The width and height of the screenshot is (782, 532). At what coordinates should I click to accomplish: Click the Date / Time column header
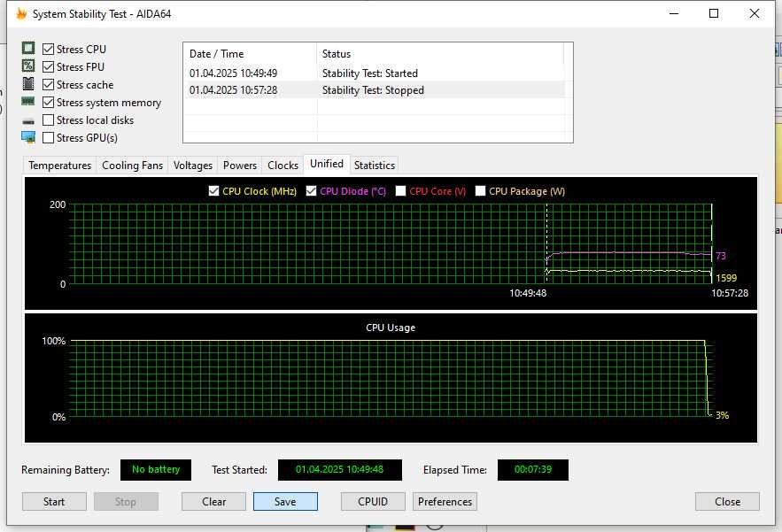[250, 54]
